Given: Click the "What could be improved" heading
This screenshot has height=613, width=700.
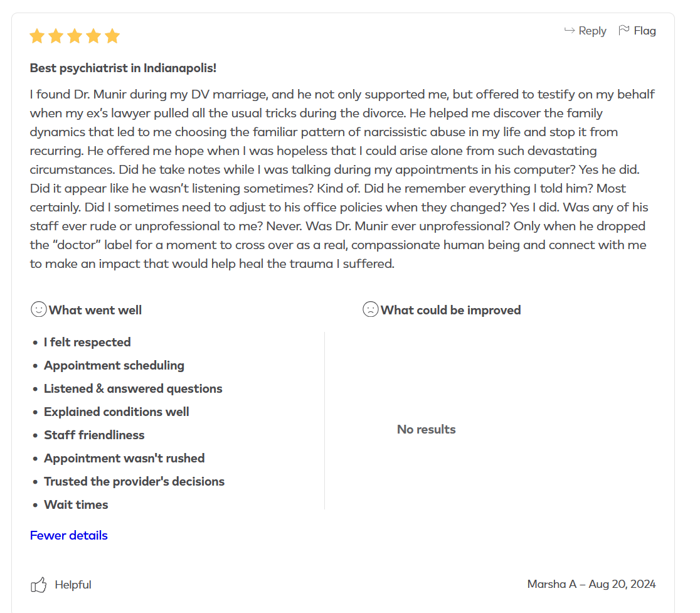Looking at the screenshot, I should 450,310.
